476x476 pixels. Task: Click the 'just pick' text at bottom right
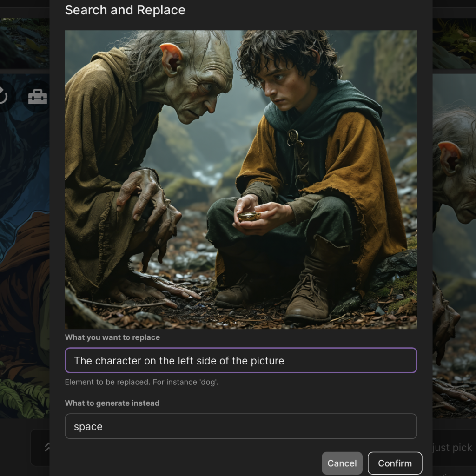[452, 448]
